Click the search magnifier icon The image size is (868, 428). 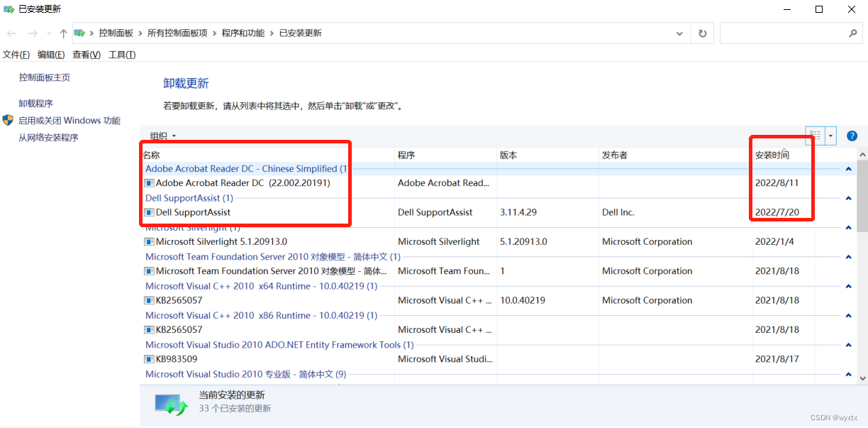tap(853, 33)
